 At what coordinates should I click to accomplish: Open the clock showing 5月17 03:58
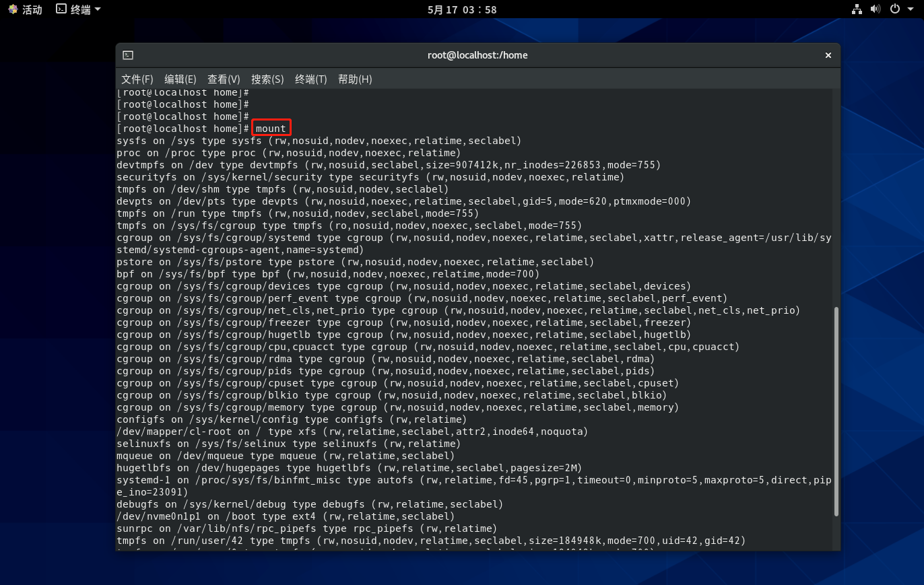coord(462,9)
